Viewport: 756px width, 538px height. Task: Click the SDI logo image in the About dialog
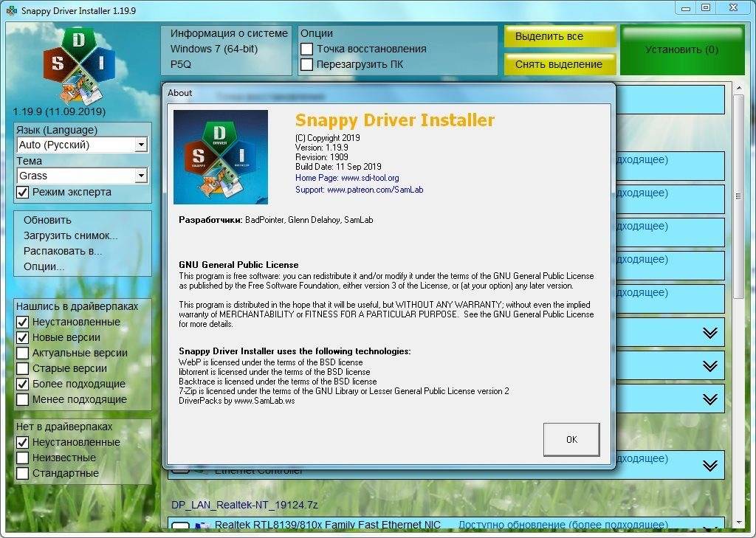tap(220, 156)
